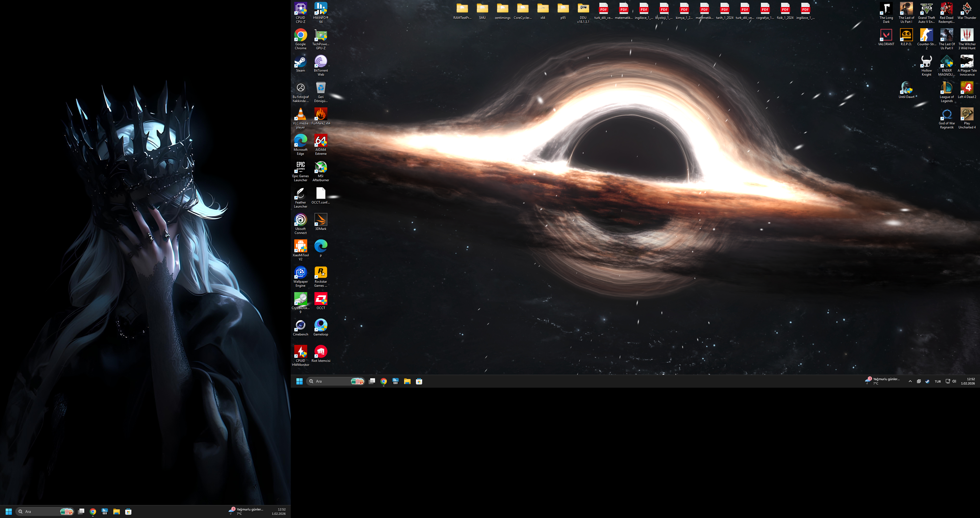Select the Hollow Knight desktop icon
The width and height of the screenshot is (980, 518).
[926, 65]
